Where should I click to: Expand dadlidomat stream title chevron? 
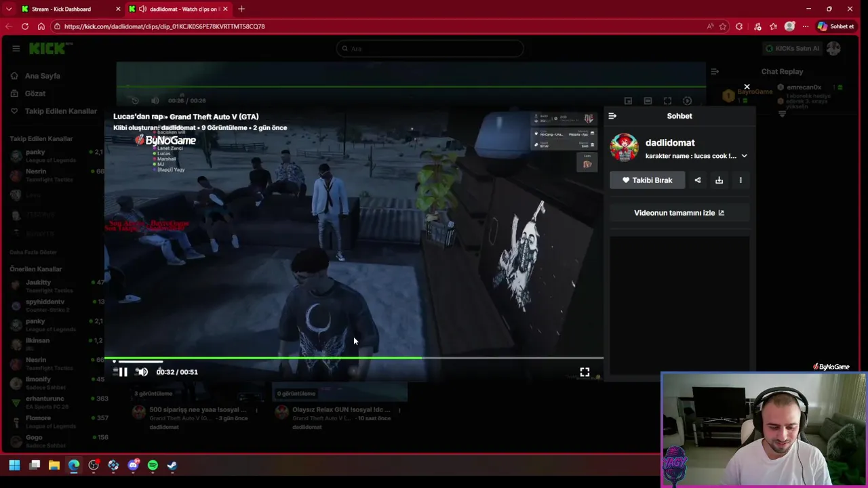pyautogui.click(x=744, y=156)
